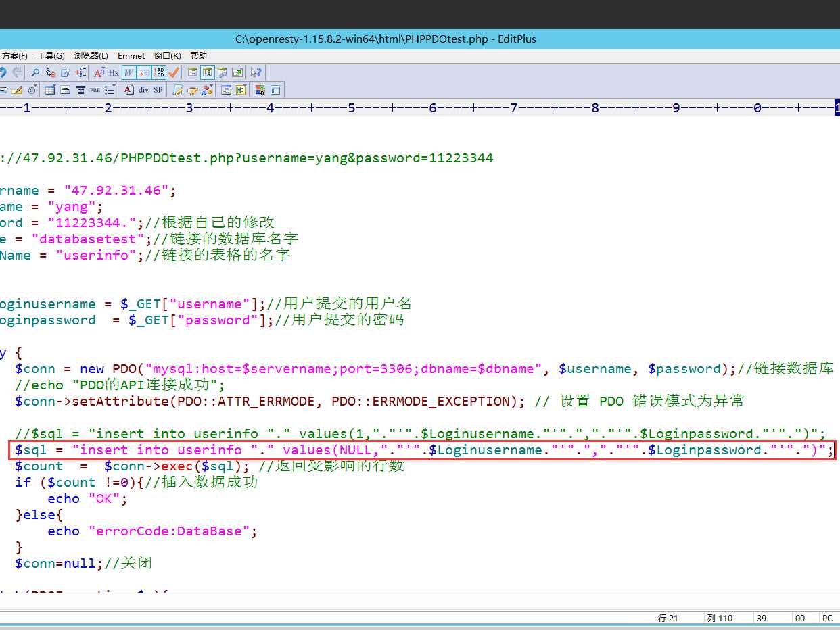Open the 方案(F) menu
Screen dimensions: 840x630
[14, 56]
